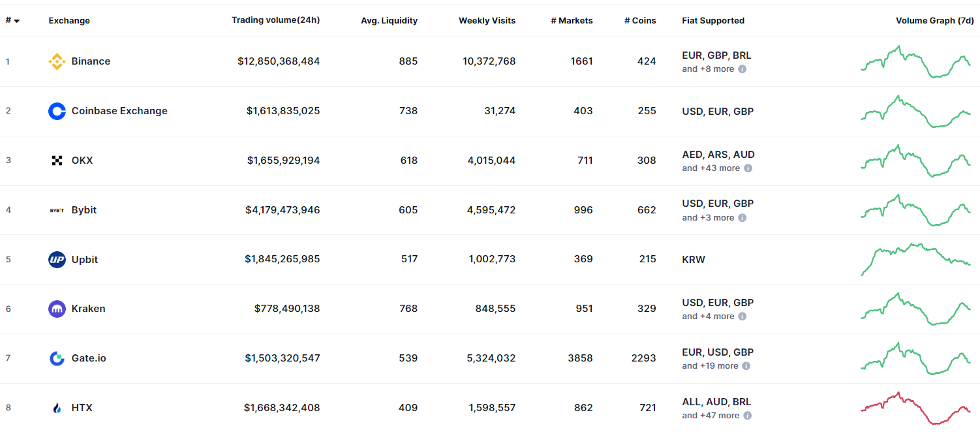Click the OKX logo icon

[x=57, y=161]
